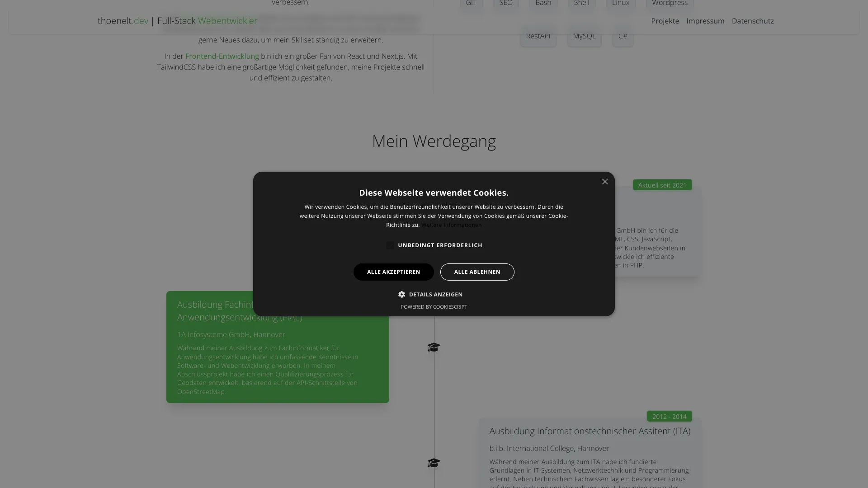Reject cookies via Alle Ablehnen button
The image size is (868, 488).
pyautogui.click(x=477, y=272)
